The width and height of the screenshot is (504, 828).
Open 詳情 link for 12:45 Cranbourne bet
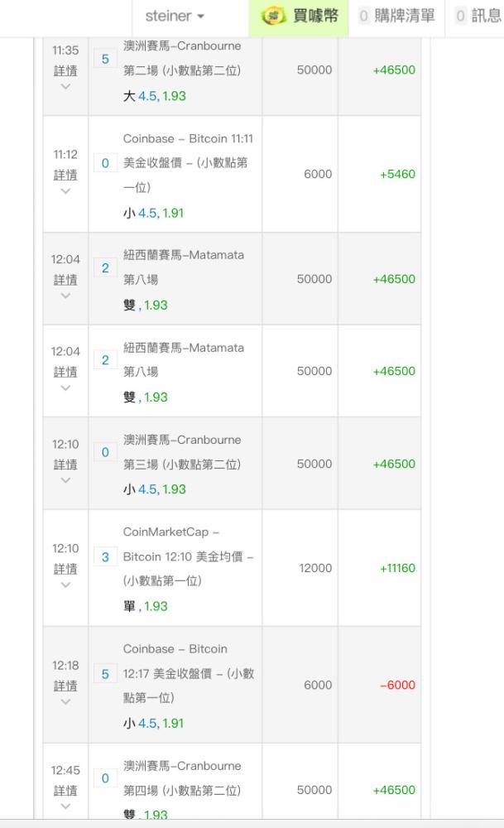pos(65,791)
